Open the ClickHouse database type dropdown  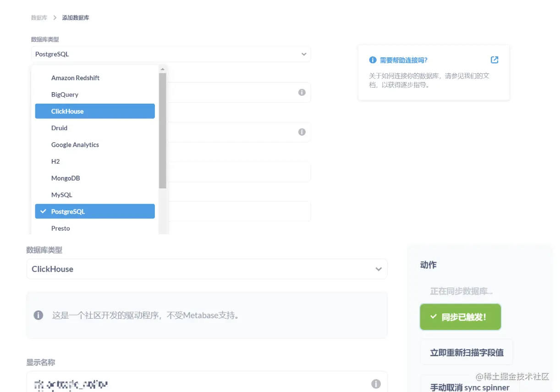pos(207,269)
